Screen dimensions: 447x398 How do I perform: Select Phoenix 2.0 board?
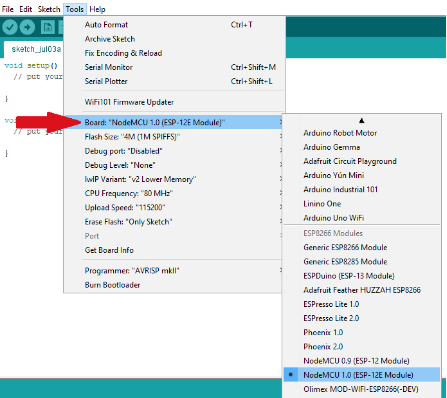(362, 347)
